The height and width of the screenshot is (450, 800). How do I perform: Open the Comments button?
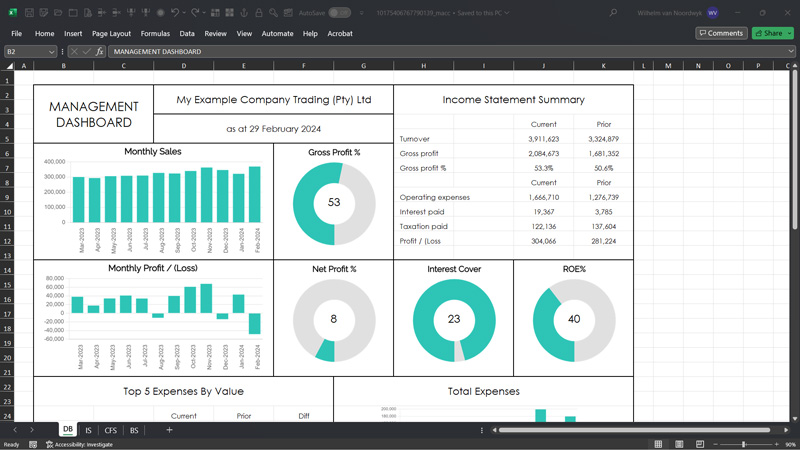(x=721, y=33)
